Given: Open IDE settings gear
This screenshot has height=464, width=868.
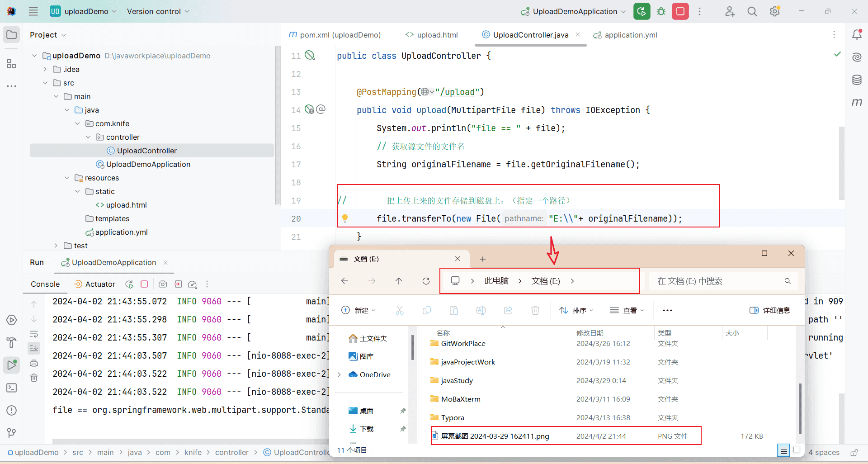Looking at the screenshot, I should click(775, 11).
